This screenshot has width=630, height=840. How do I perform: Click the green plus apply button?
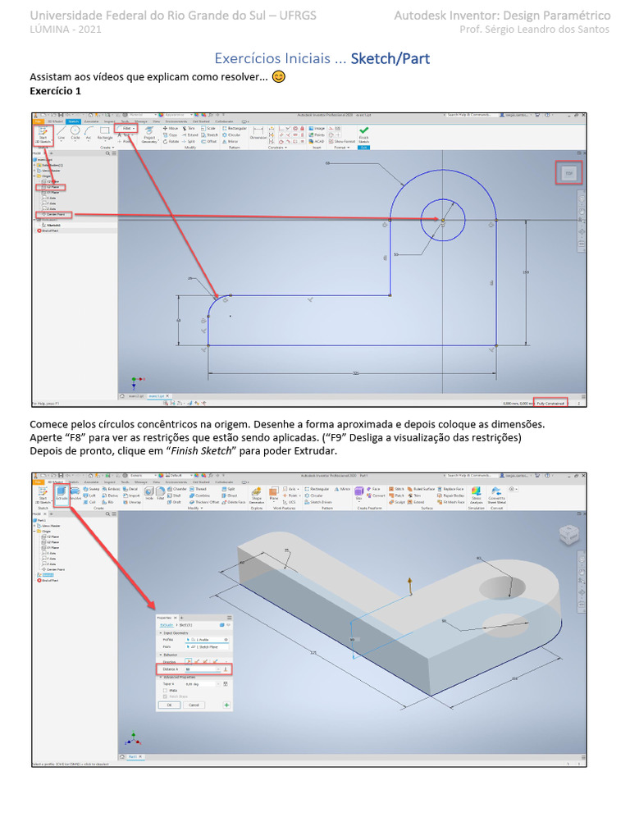(x=226, y=705)
